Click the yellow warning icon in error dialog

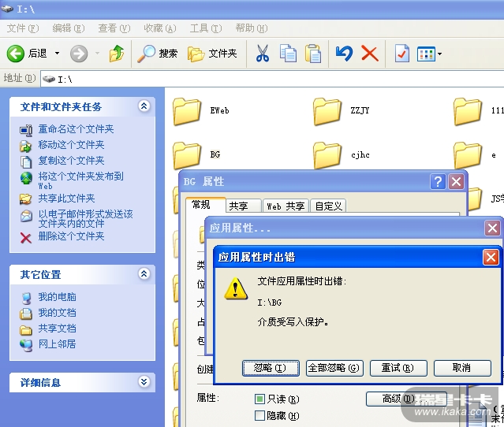click(236, 289)
